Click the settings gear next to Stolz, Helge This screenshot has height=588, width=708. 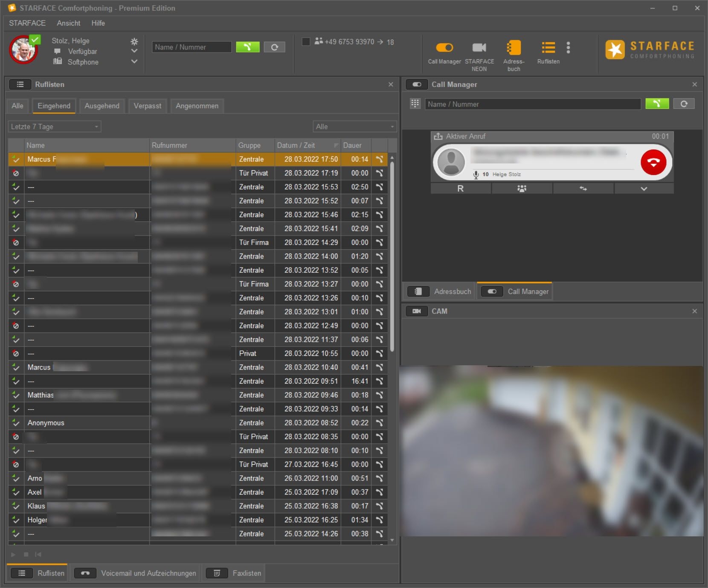pos(134,41)
